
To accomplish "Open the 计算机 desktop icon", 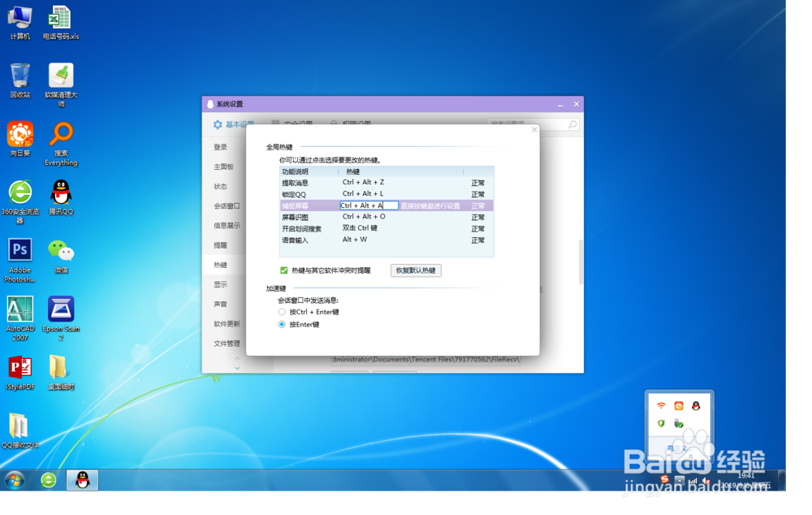I will [19, 22].
